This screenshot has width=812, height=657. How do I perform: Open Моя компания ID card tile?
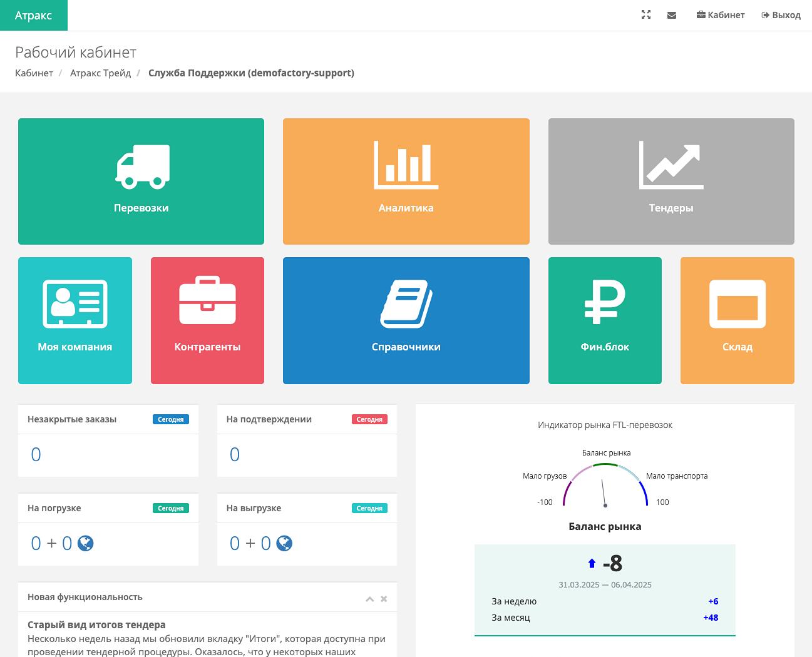click(x=75, y=320)
